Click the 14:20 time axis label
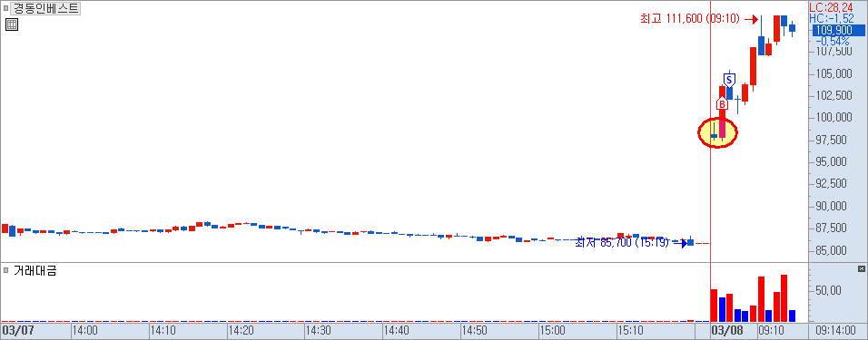868x340 pixels. (x=242, y=331)
